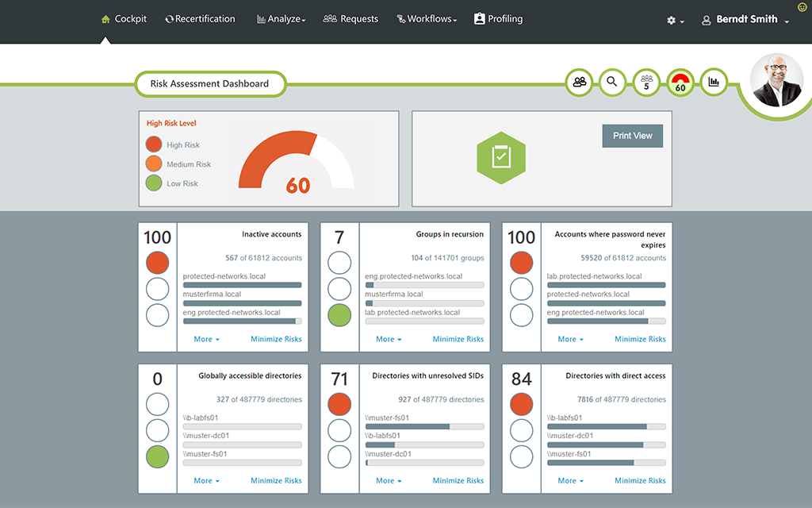Click the Print View button

pos(632,136)
